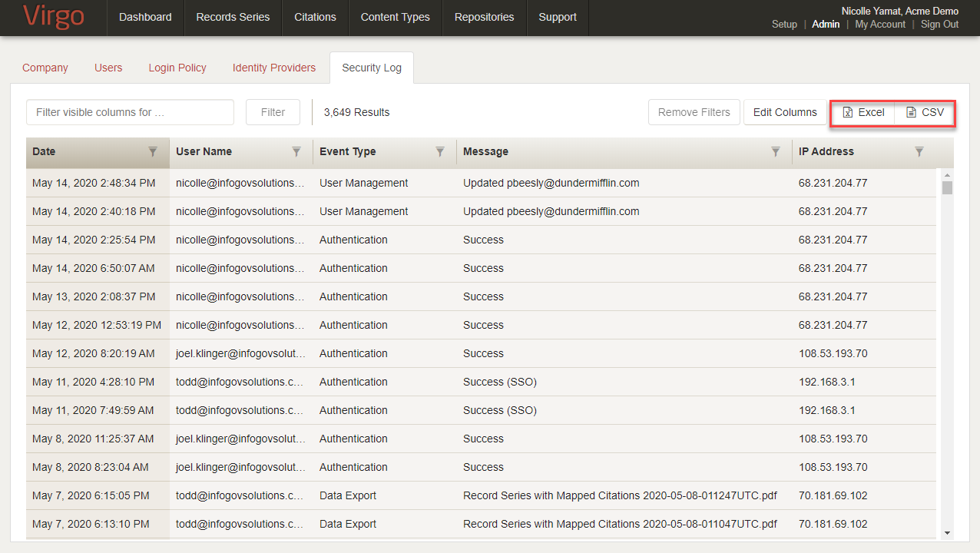The height and width of the screenshot is (553, 980).
Task: Open the Identity Providers tab
Action: (x=274, y=68)
